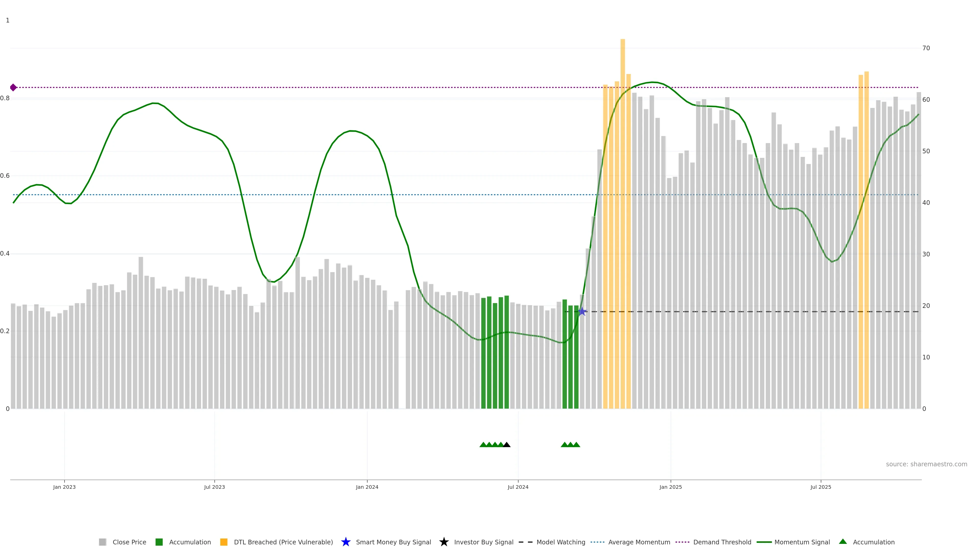
Task: Click the green Momentum Signal line legend icon
Action: pyautogui.click(x=764, y=542)
